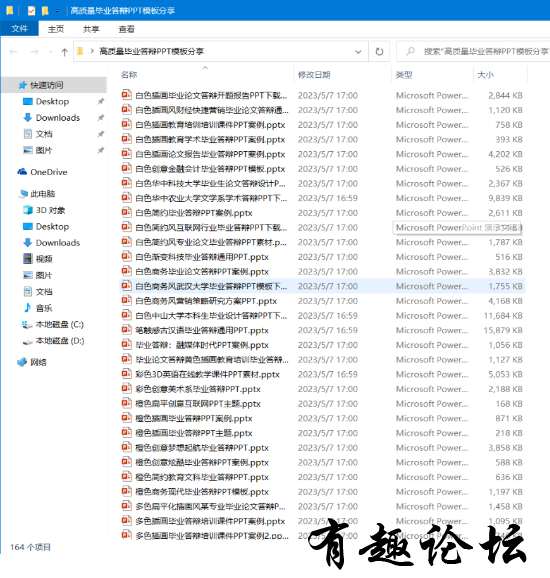Expand the address bar history dropdown
Image resolution: width=550 pixels, height=578 pixels.
tap(358, 52)
